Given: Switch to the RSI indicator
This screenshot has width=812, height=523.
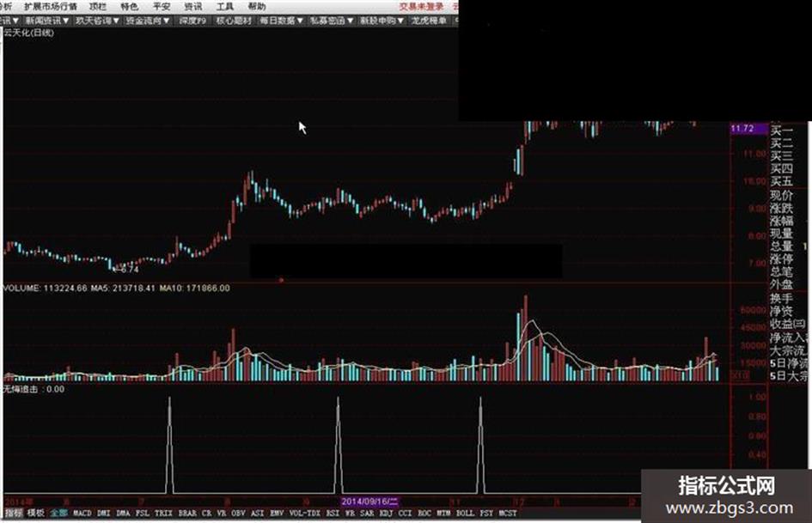Looking at the screenshot, I should coord(333,513).
